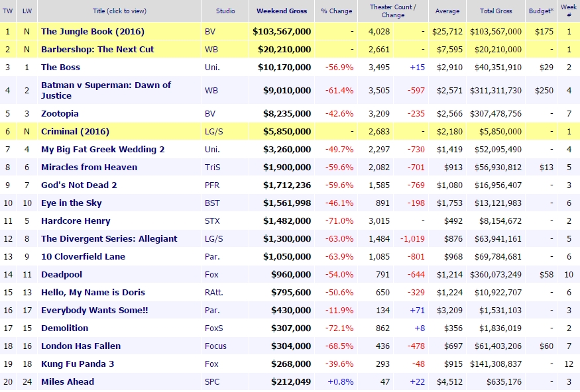
Task: Open Criminal (2016) title link
Action: [75, 132]
